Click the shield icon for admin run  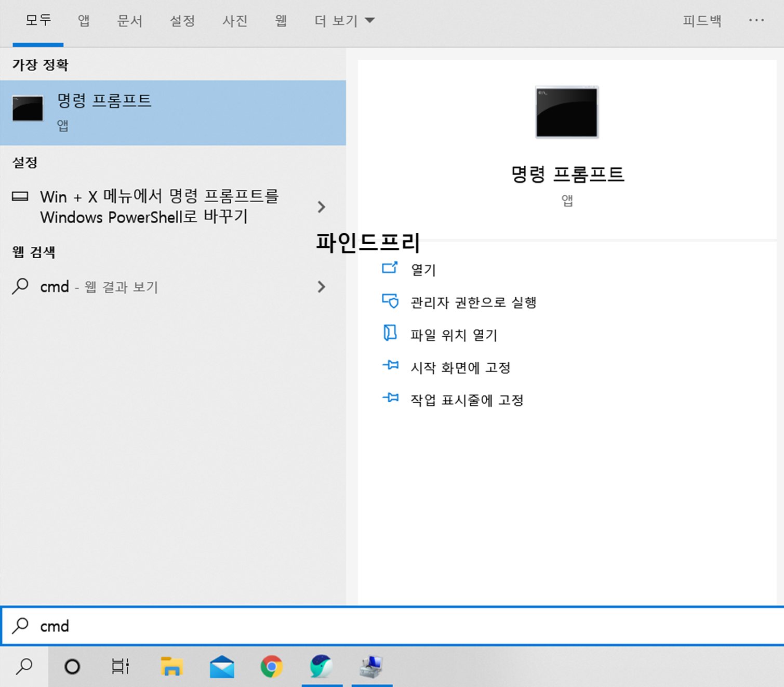click(390, 301)
